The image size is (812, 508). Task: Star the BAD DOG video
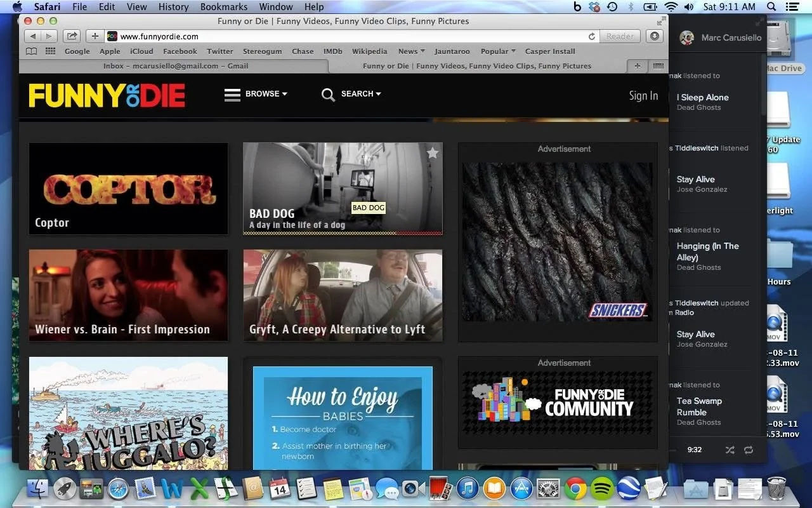[x=433, y=152]
